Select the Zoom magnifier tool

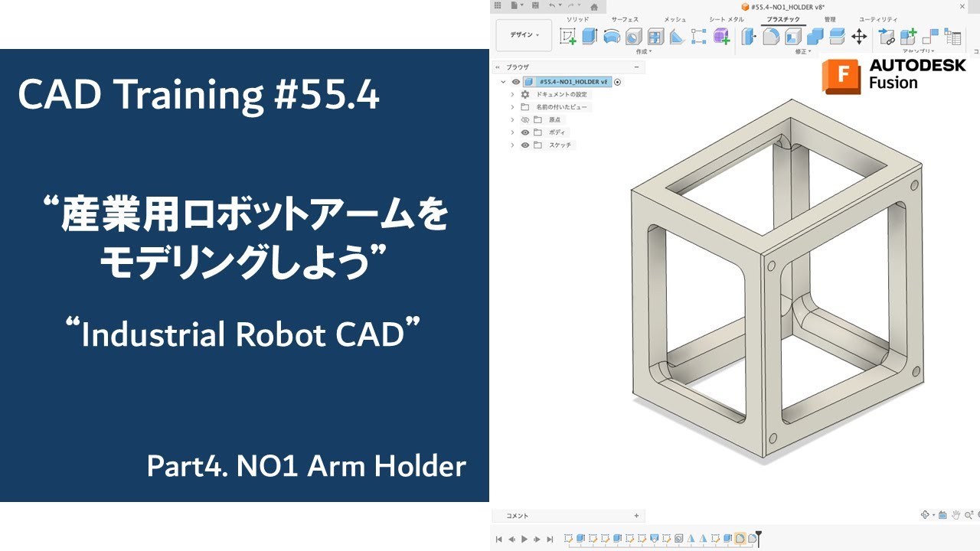[x=967, y=515]
